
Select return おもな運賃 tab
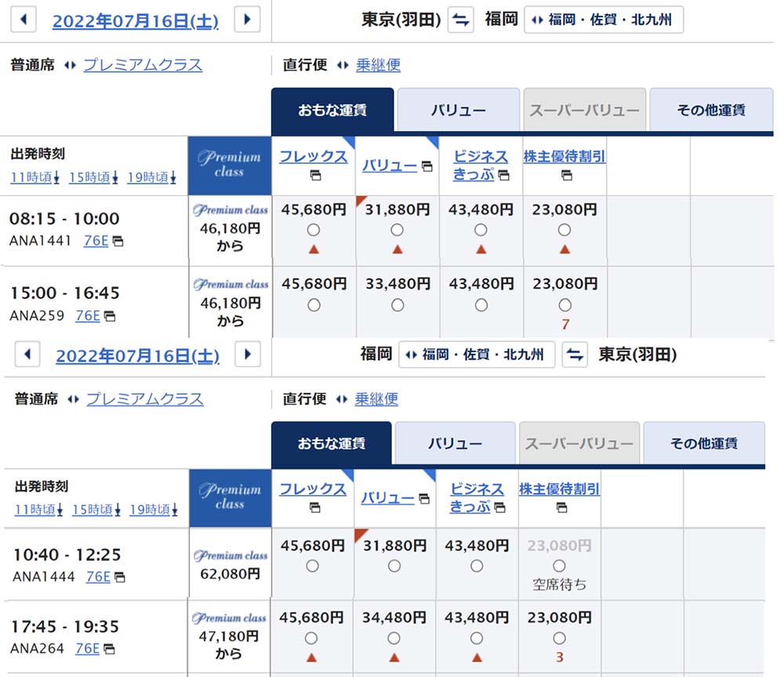pyautogui.click(x=332, y=443)
